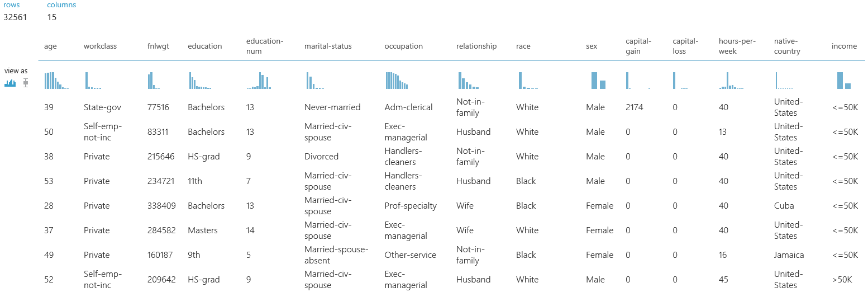The height and width of the screenshot is (292, 868).
Task: Select the relationship column header
Action: click(x=476, y=46)
